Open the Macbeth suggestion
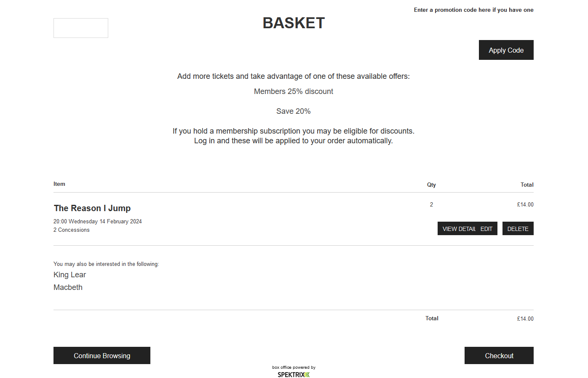Screen dimensions: 588x378 click(68, 287)
